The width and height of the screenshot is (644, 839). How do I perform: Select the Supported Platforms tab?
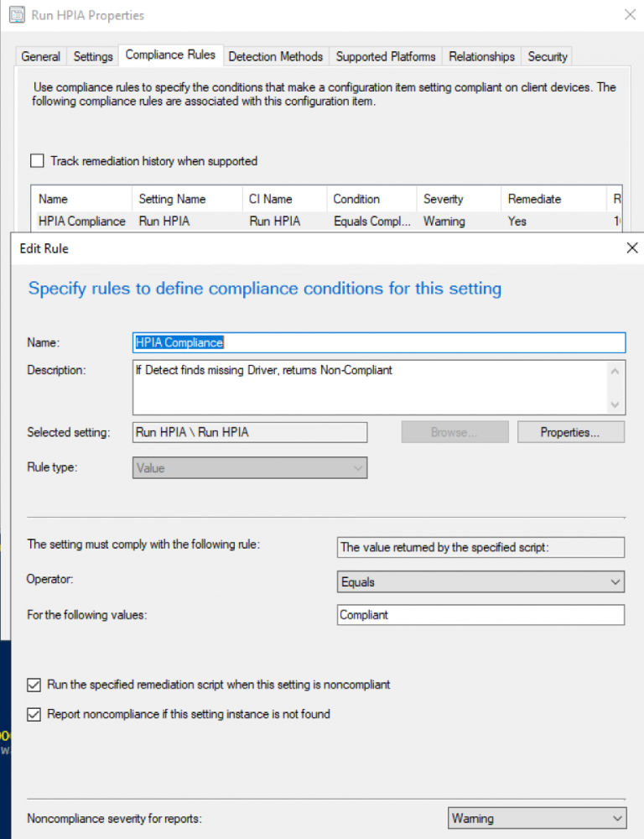coord(386,57)
